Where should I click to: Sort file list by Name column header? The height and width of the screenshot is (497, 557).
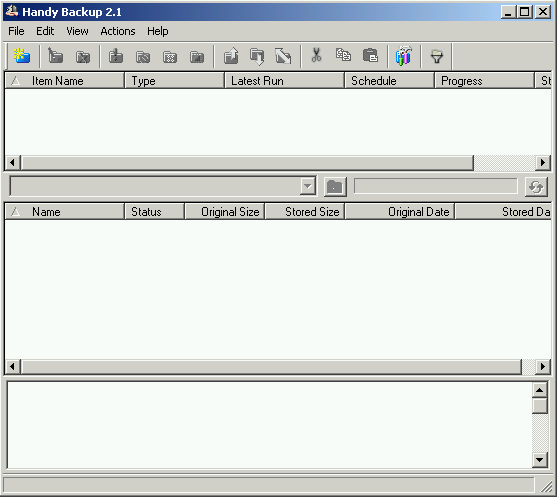[x=65, y=212]
